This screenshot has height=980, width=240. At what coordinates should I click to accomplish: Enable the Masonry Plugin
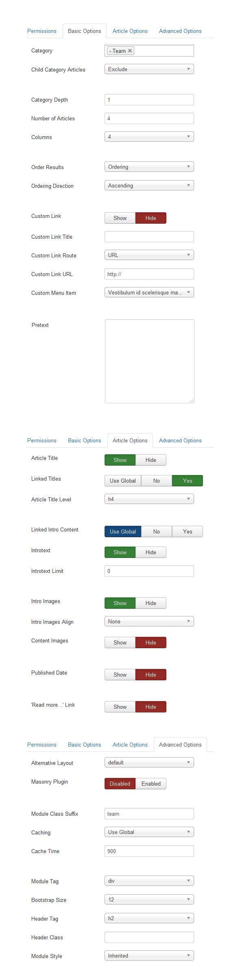[151, 784]
